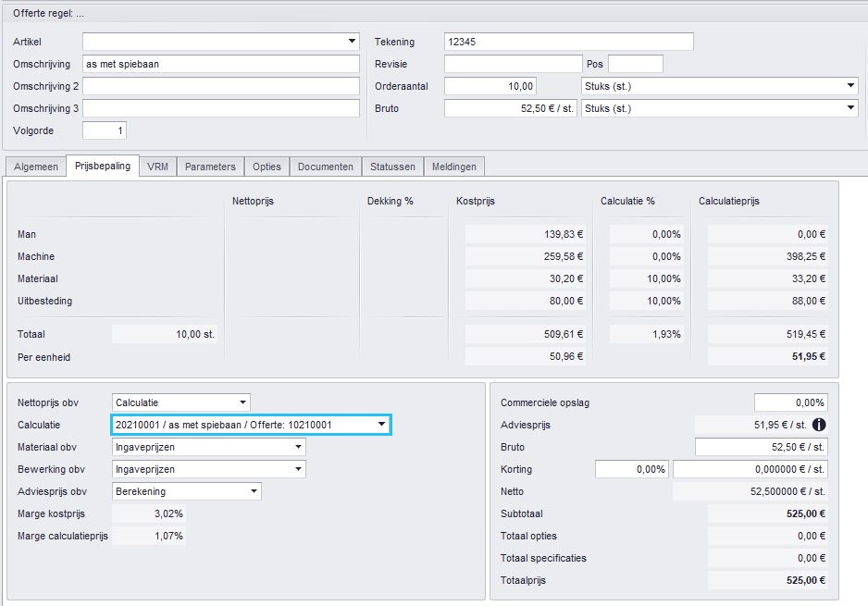Click the Totaalprijs value 525,00 €
The image size is (868, 606).
click(x=768, y=580)
